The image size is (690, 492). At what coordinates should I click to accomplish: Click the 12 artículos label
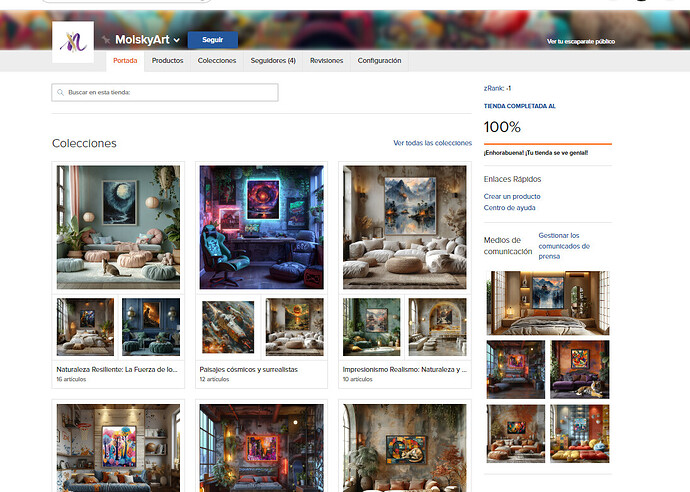coord(214,379)
